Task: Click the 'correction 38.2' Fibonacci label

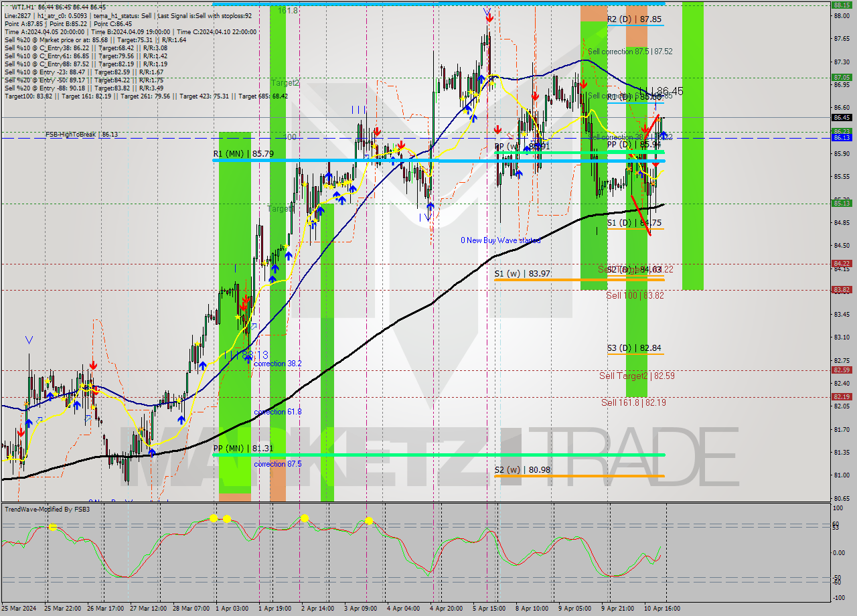Action: point(277,363)
